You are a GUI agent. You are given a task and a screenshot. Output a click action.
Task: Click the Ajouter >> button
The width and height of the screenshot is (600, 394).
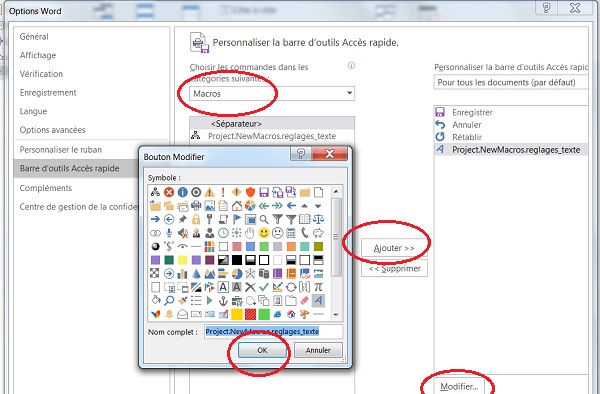point(394,248)
